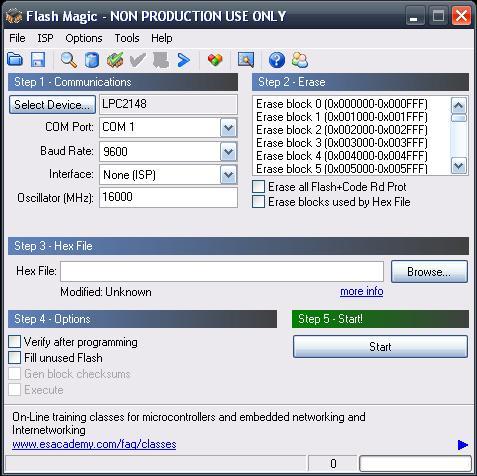Enable Erase all Flash+Code Rd Prot
This screenshot has height=476, width=477.
(259, 187)
